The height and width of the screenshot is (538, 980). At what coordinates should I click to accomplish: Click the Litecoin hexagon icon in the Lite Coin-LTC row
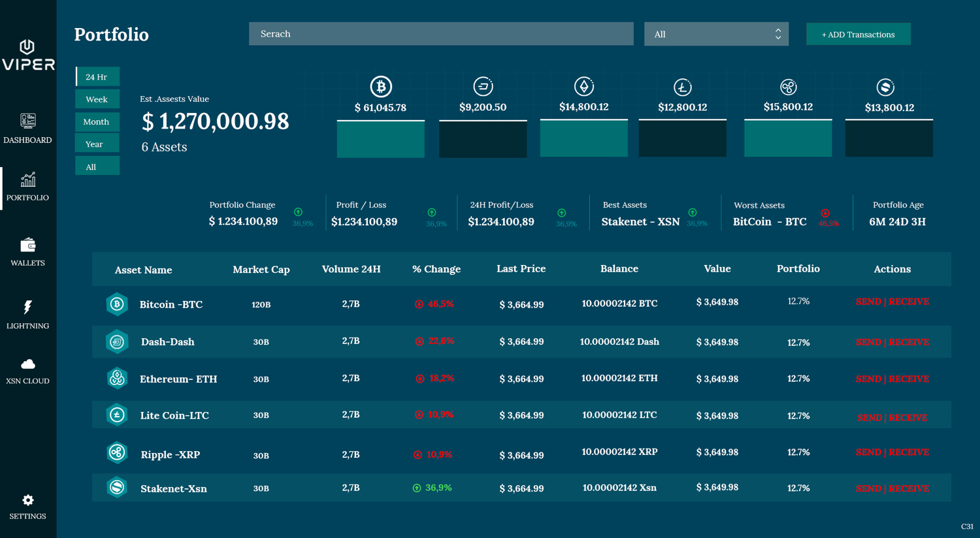(x=117, y=415)
